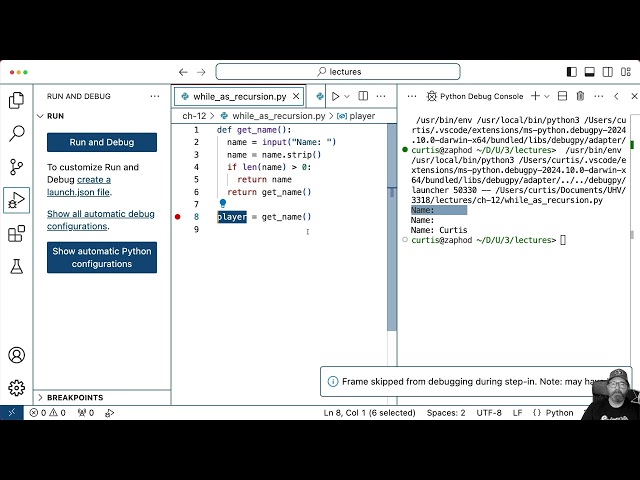Open the create a launch.json file link
640x480 pixels.
[95, 185]
